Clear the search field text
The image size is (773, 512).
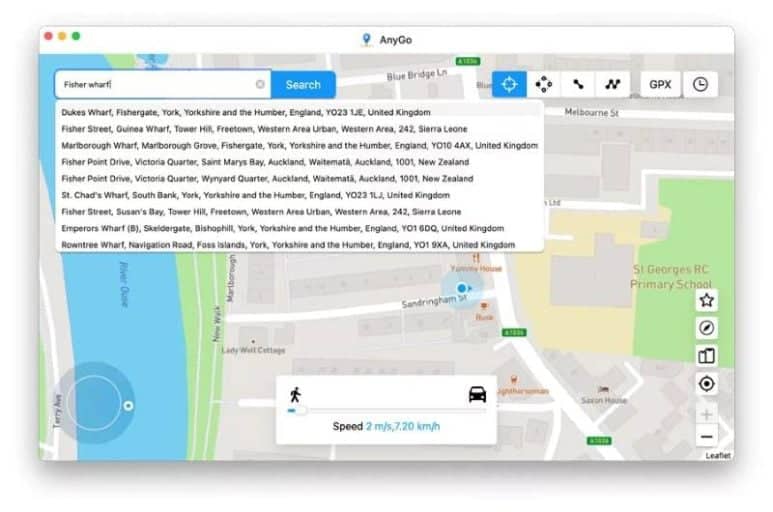[260, 84]
